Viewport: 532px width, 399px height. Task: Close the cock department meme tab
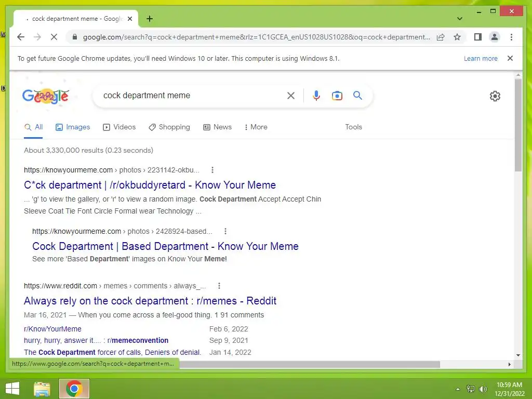[x=129, y=19]
